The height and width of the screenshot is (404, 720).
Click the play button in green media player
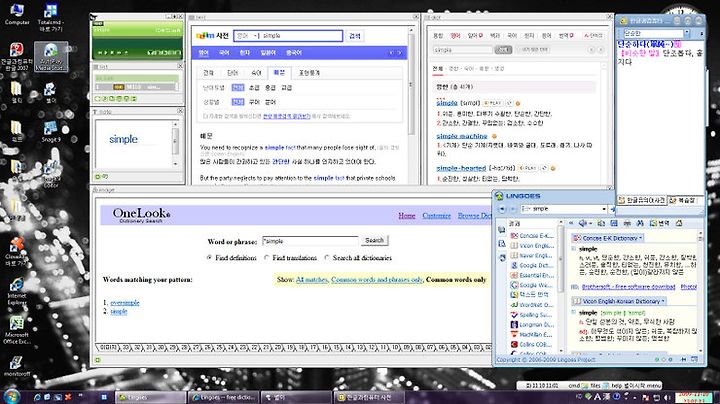106,53
